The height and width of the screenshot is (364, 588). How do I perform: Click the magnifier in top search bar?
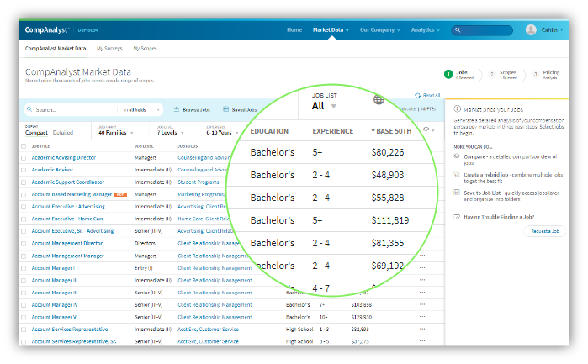(x=457, y=29)
